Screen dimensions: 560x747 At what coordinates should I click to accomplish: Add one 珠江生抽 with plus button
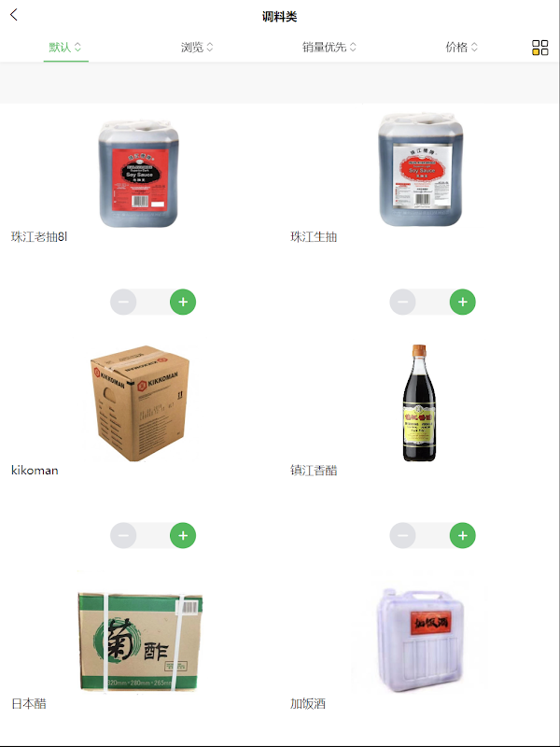point(462,302)
